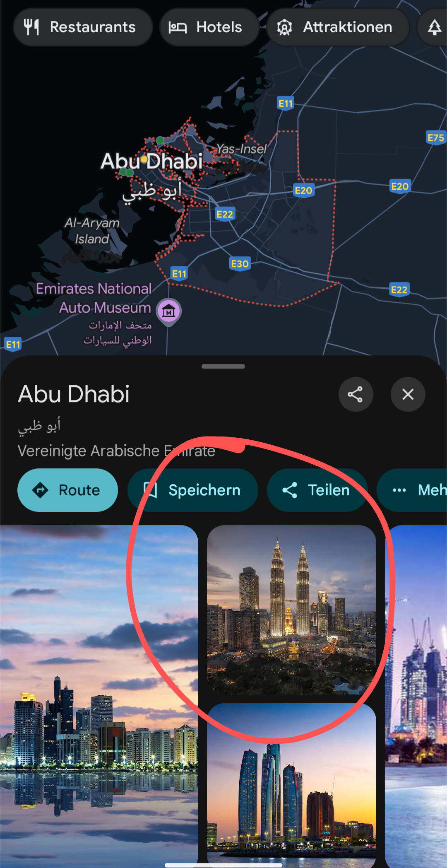Save place using Speichern button
447x868 pixels.
click(x=193, y=490)
